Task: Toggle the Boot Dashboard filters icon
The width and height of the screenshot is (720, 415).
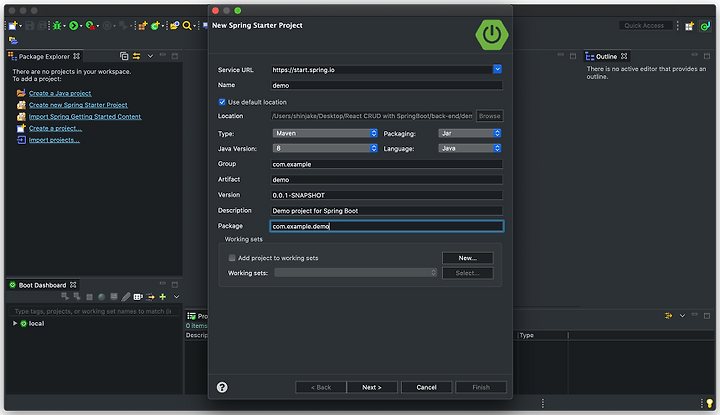Action: tap(138, 297)
